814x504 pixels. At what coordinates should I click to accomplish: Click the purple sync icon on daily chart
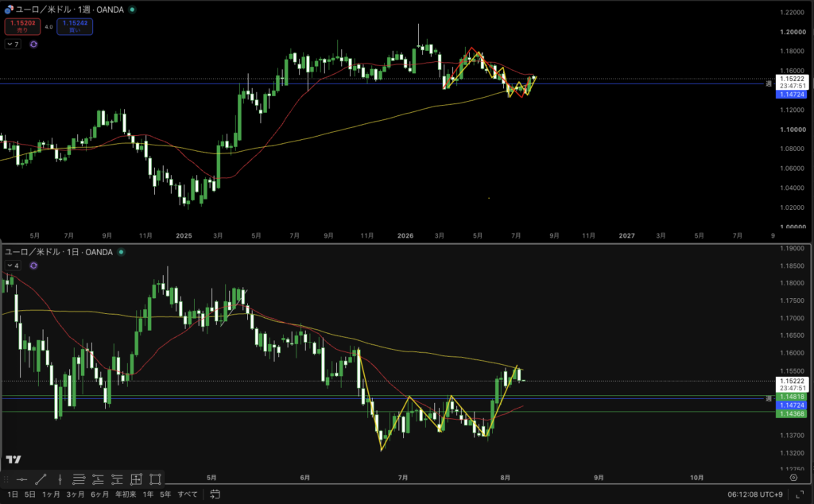[x=33, y=266]
